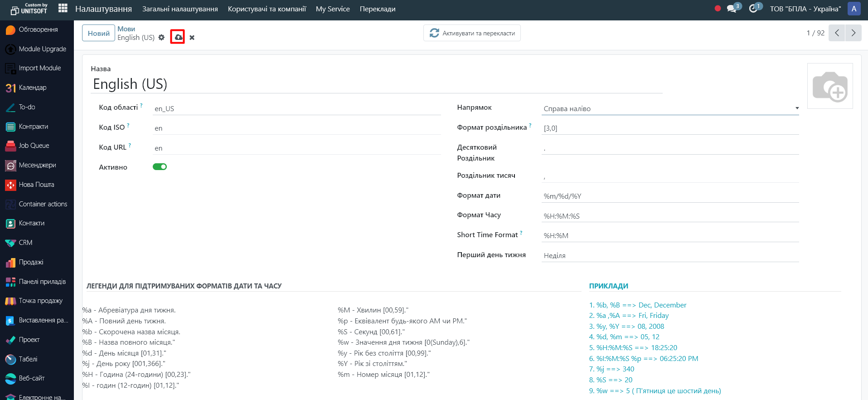Viewport: 868px width, 400px height.
Task: Click the user avatar A
Action: click(854, 9)
